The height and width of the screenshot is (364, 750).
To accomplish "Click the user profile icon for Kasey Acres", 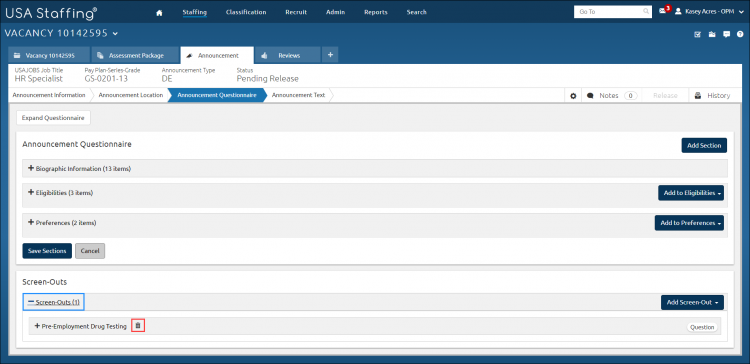I will [678, 11].
